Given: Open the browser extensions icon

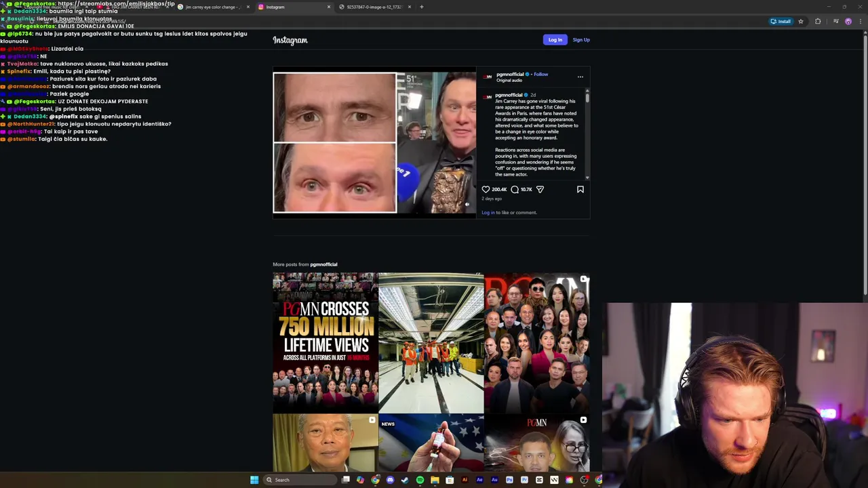Looking at the screenshot, I should [x=818, y=21].
